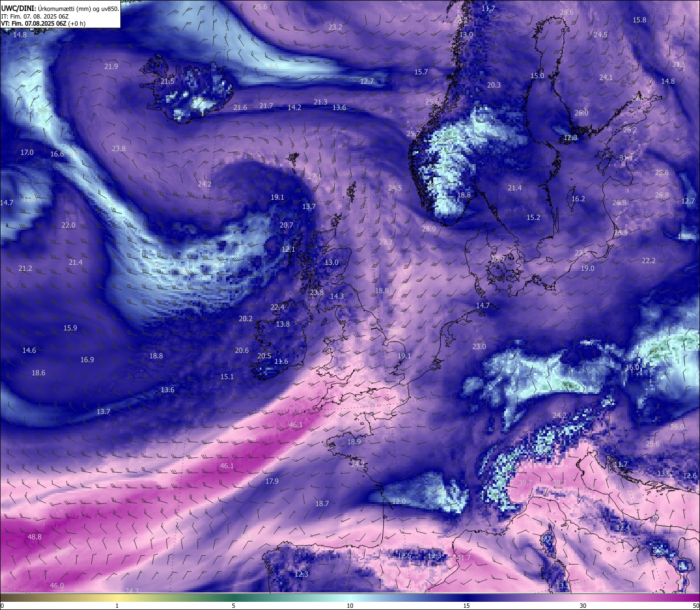Click the 24.1 value
The width and height of the screenshot is (700, 610).
click(606, 78)
